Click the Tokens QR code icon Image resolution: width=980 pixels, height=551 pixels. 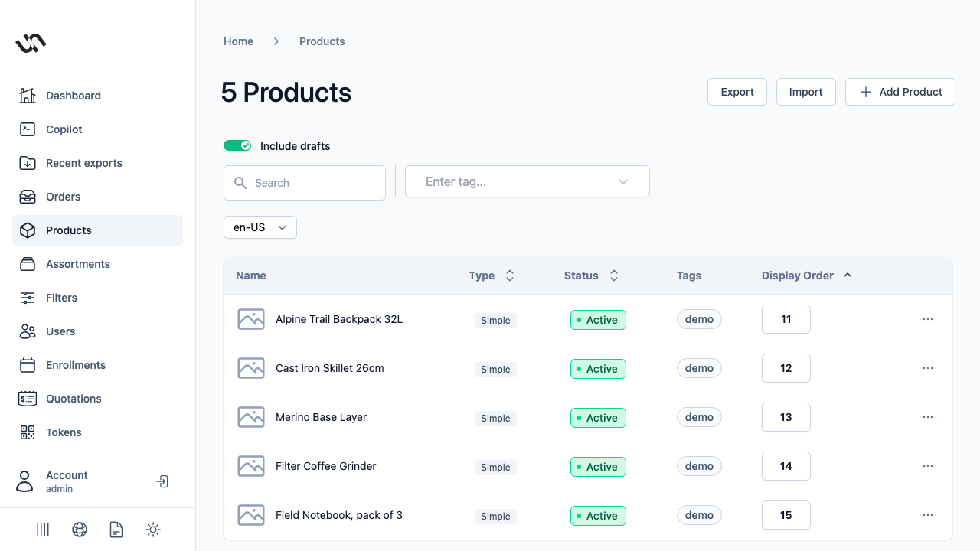pos(28,432)
